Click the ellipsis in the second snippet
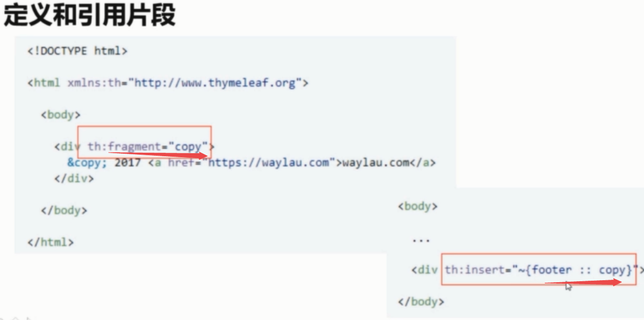 pyautogui.click(x=421, y=240)
